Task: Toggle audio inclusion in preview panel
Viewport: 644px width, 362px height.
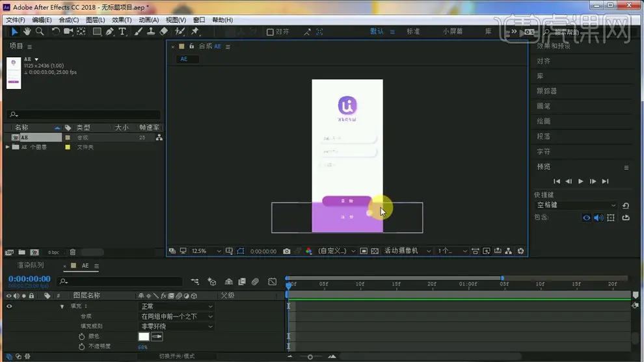Action: point(598,218)
